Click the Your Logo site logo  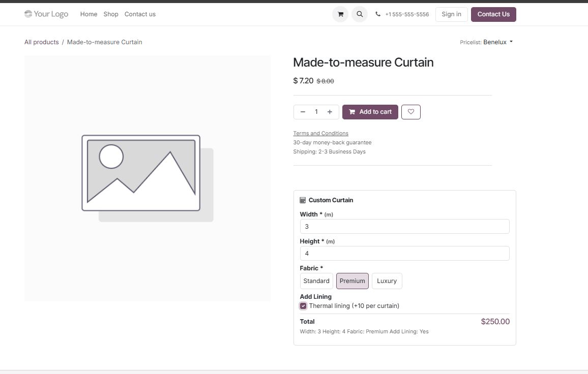[46, 14]
